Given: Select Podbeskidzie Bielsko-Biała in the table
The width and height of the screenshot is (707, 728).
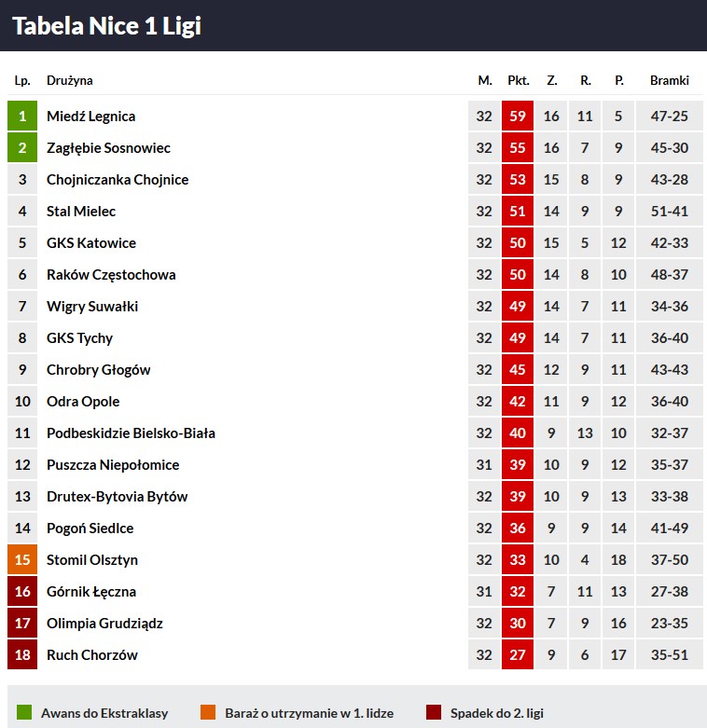Looking at the screenshot, I should pos(131,433).
